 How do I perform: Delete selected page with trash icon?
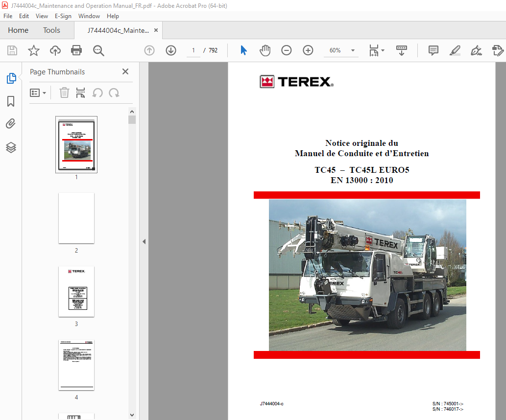pyautogui.click(x=64, y=93)
